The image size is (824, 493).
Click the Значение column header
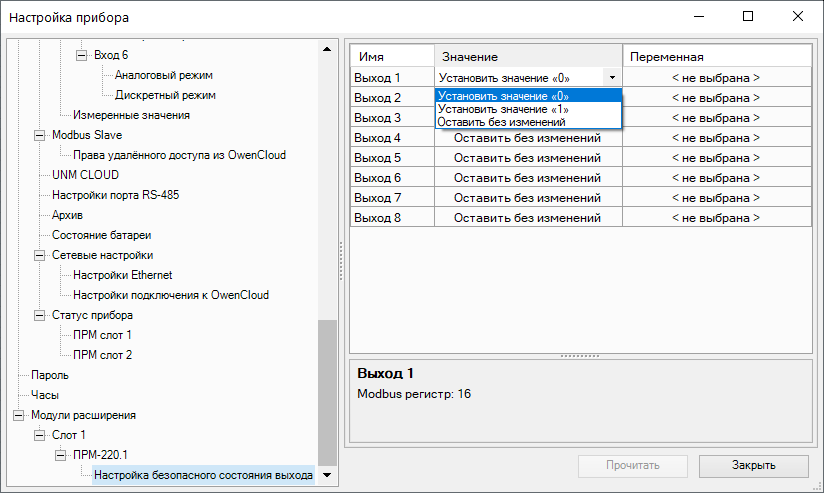(528, 57)
